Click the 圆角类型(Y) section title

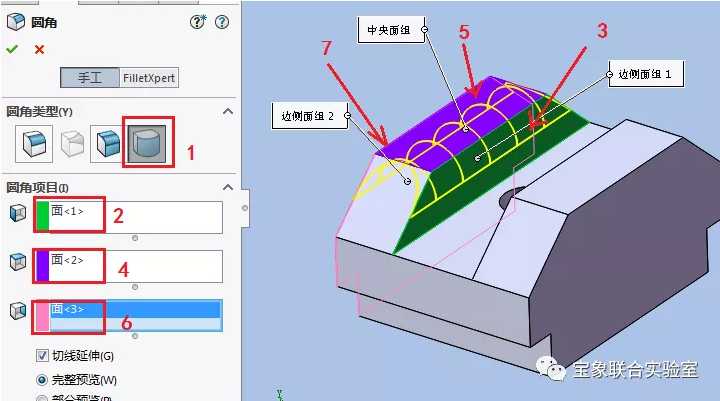tap(39, 111)
